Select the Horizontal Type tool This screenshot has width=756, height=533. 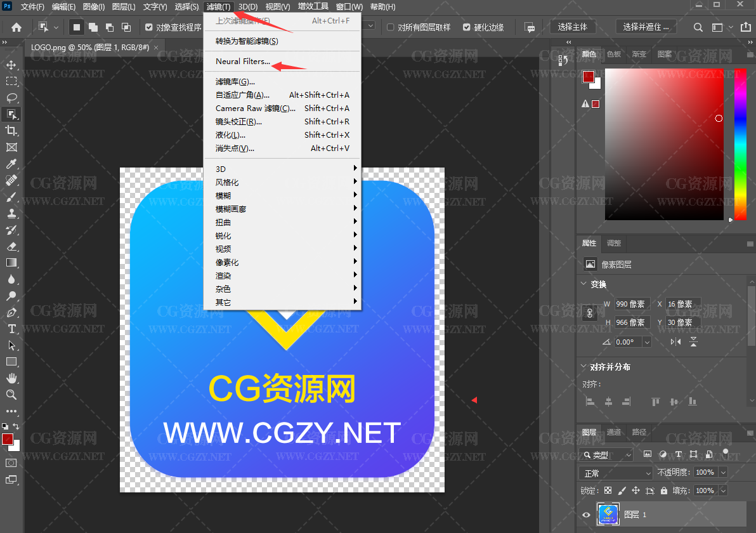[11, 329]
